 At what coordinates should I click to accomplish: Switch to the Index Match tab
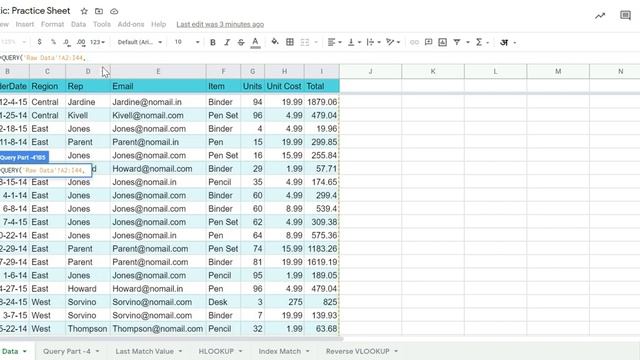280,351
